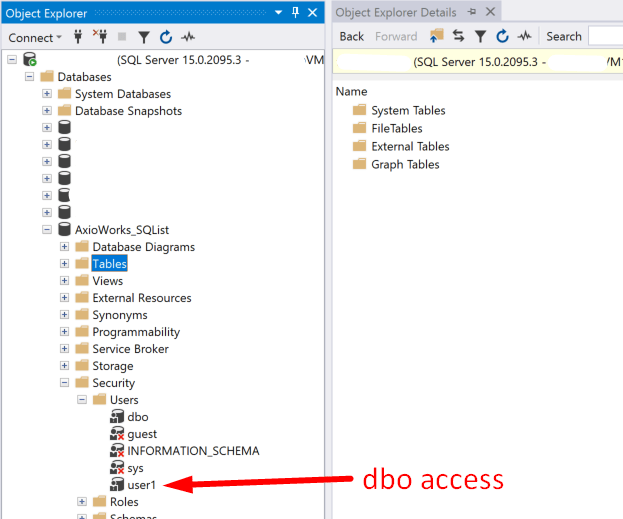This screenshot has width=623, height=519.
Task: Expand the Roles folder
Action: (82, 502)
